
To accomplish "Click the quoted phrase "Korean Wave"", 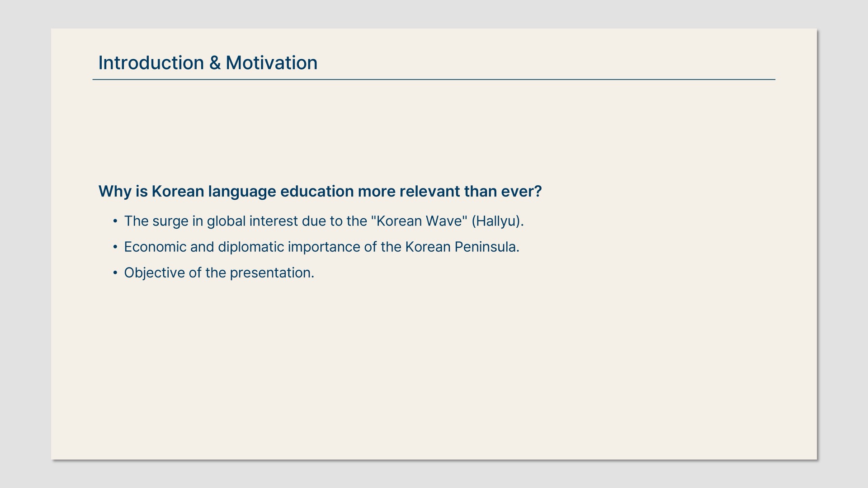I will (x=419, y=221).
